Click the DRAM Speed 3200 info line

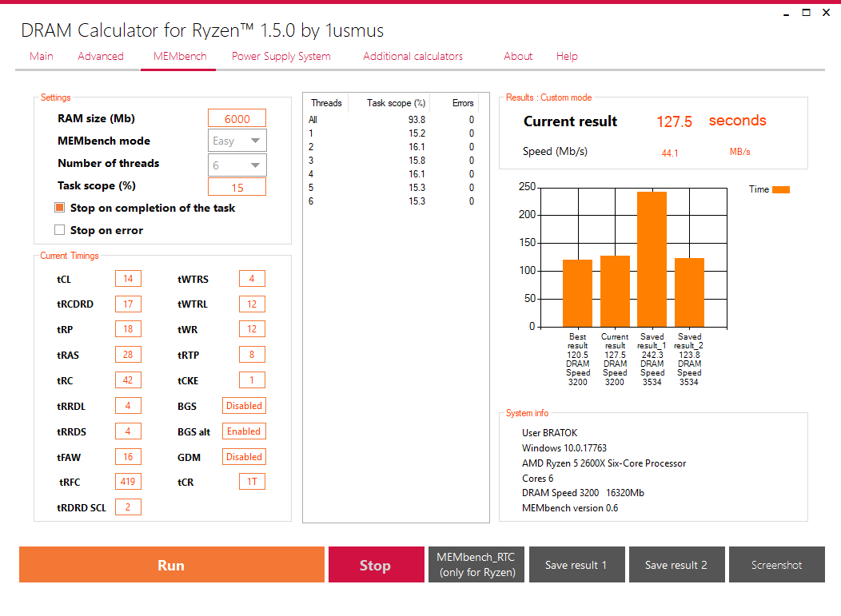point(583,493)
